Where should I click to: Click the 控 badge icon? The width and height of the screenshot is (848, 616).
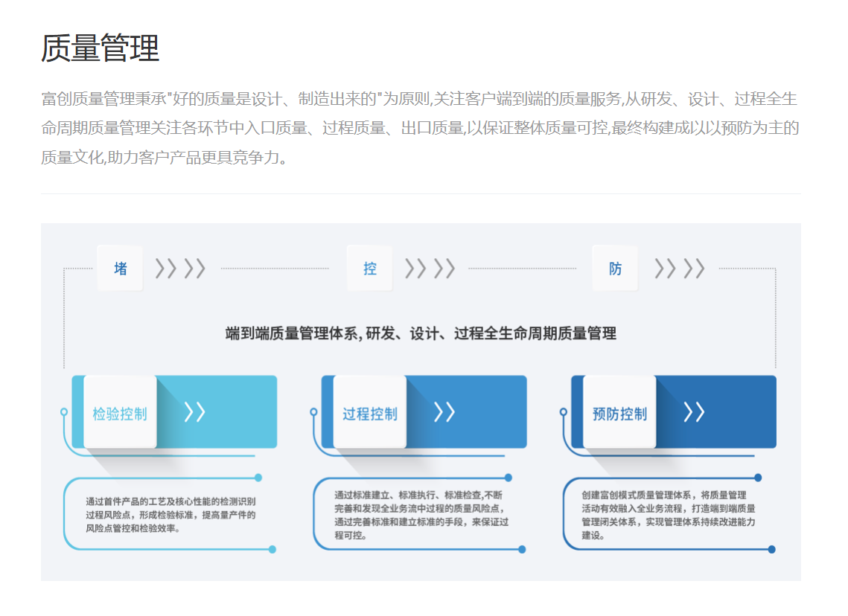pos(369,268)
